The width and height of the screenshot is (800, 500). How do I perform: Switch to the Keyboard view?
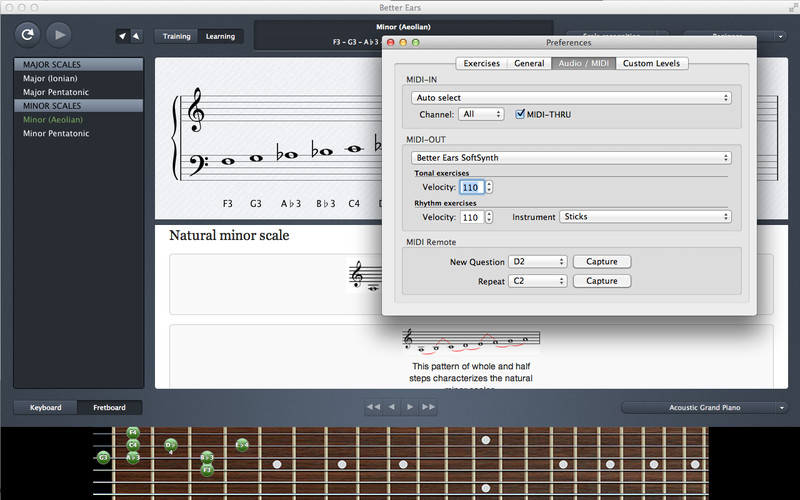45,407
